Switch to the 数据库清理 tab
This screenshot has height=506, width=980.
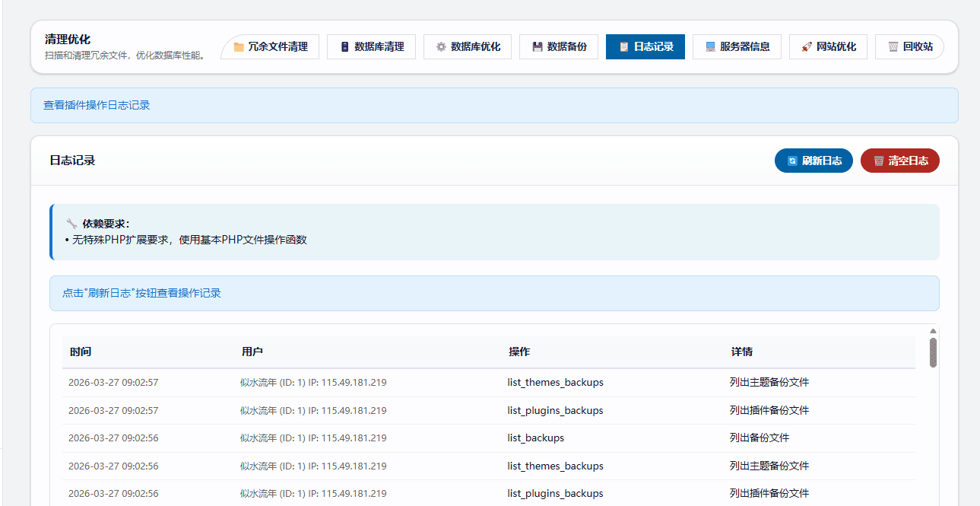pos(371,47)
